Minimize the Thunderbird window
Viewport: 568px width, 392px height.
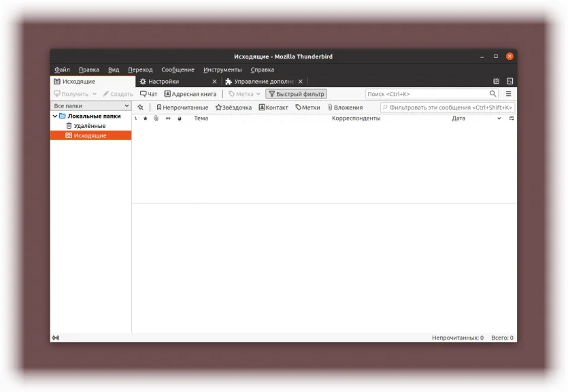point(482,56)
